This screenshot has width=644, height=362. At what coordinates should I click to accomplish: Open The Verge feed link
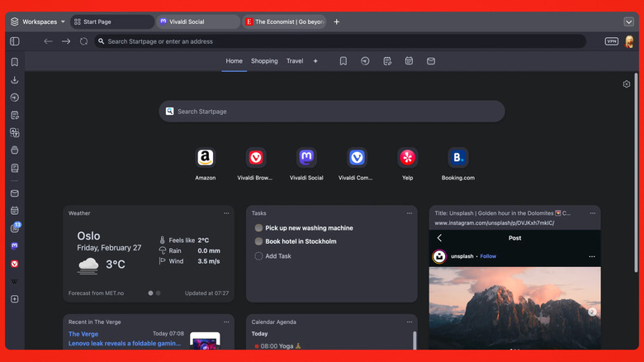(x=83, y=334)
